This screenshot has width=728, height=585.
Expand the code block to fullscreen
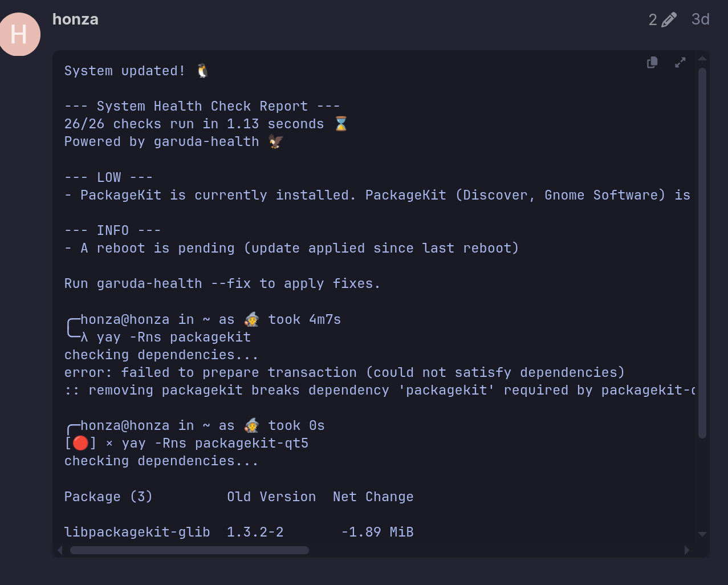click(680, 63)
